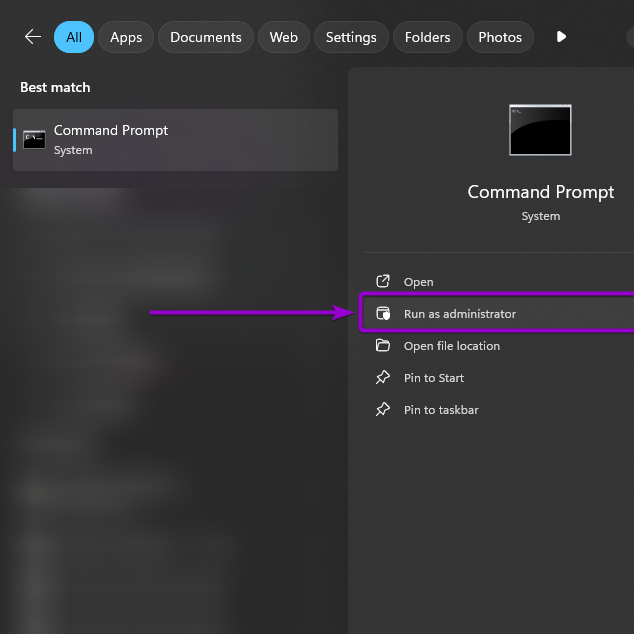Select the All filter tab
Image resolution: width=634 pixels, height=634 pixels.
pos(74,37)
